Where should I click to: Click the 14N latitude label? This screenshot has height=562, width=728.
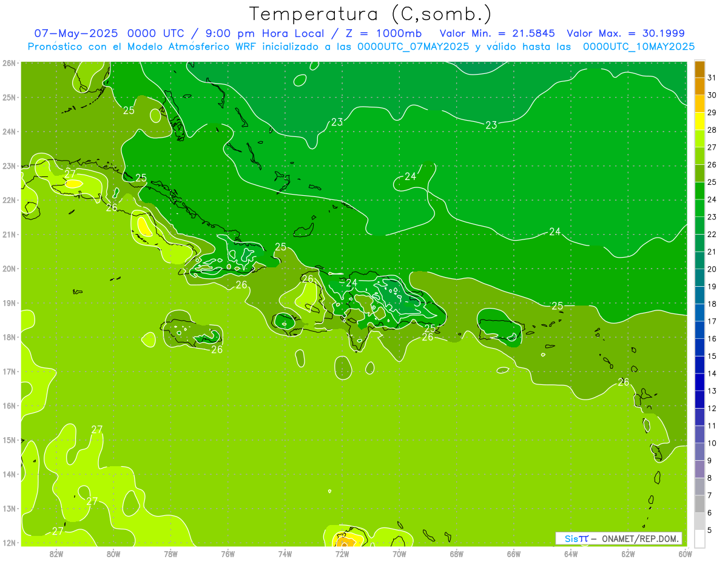pos(9,474)
